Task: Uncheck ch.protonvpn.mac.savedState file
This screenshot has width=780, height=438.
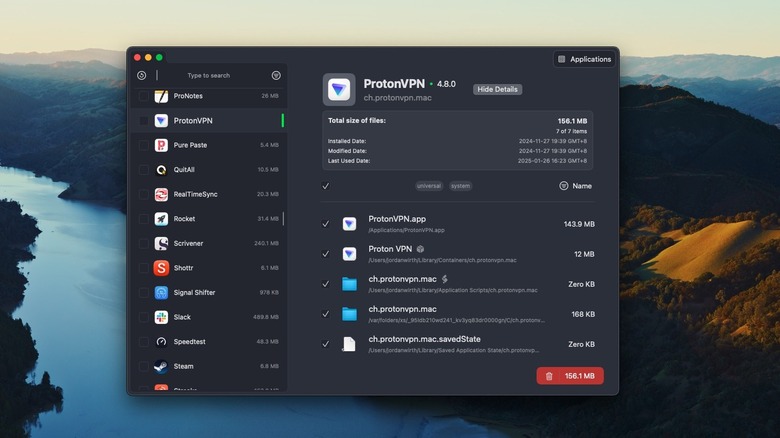Action: click(326, 344)
